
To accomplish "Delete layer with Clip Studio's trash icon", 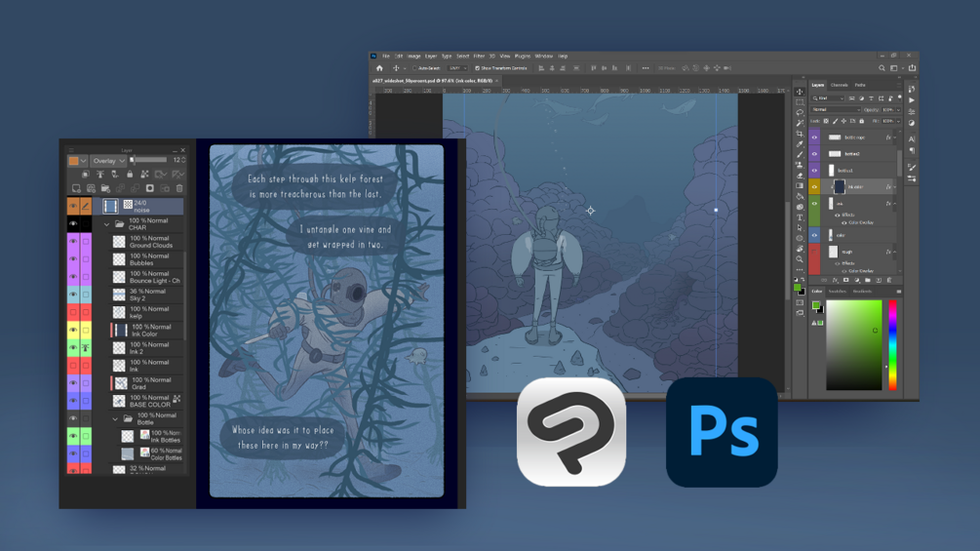I will [179, 188].
